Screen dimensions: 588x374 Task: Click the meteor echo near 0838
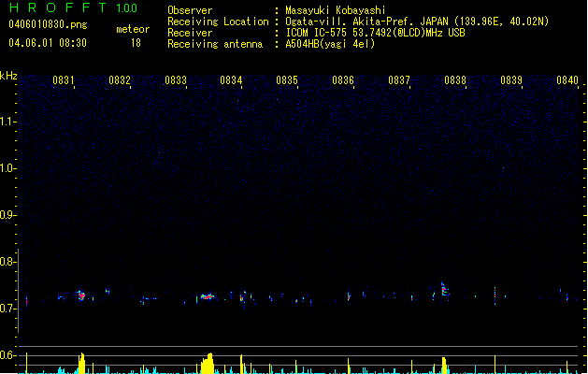pos(445,289)
